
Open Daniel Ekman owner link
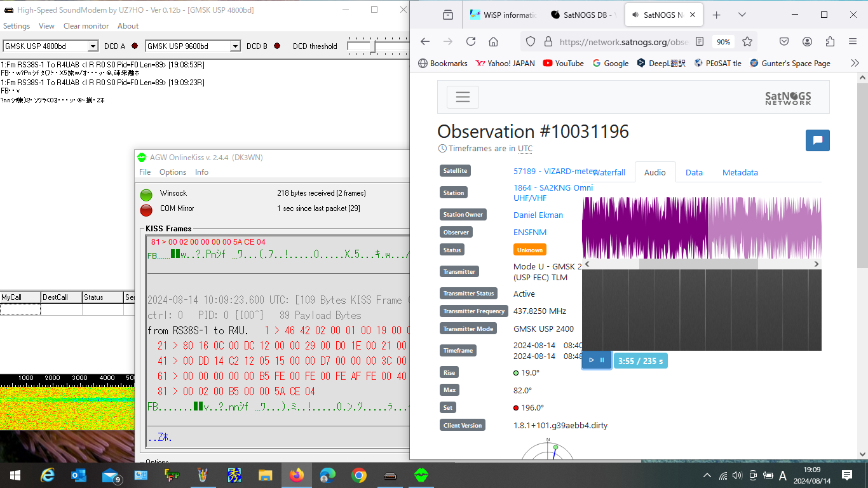pos(538,215)
